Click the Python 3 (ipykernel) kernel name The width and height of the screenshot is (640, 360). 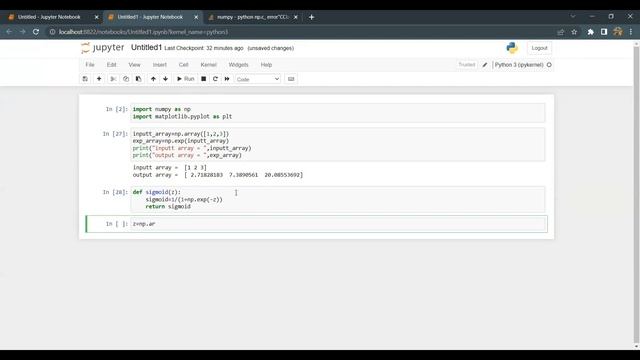(519, 64)
